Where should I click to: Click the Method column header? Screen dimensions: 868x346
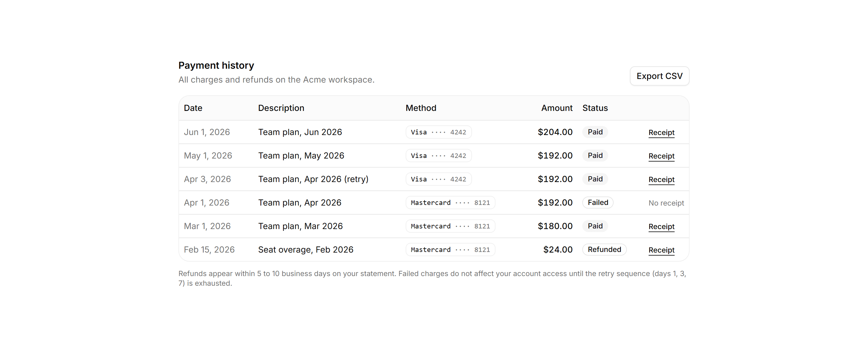(421, 108)
